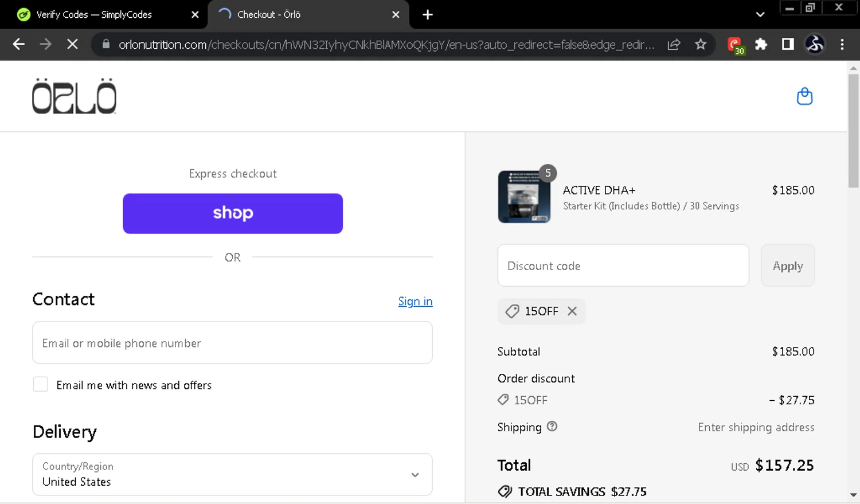The height and width of the screenshot is (504, 860).
Task: Click the scrollbar down arrow
Action: point(853,494)
